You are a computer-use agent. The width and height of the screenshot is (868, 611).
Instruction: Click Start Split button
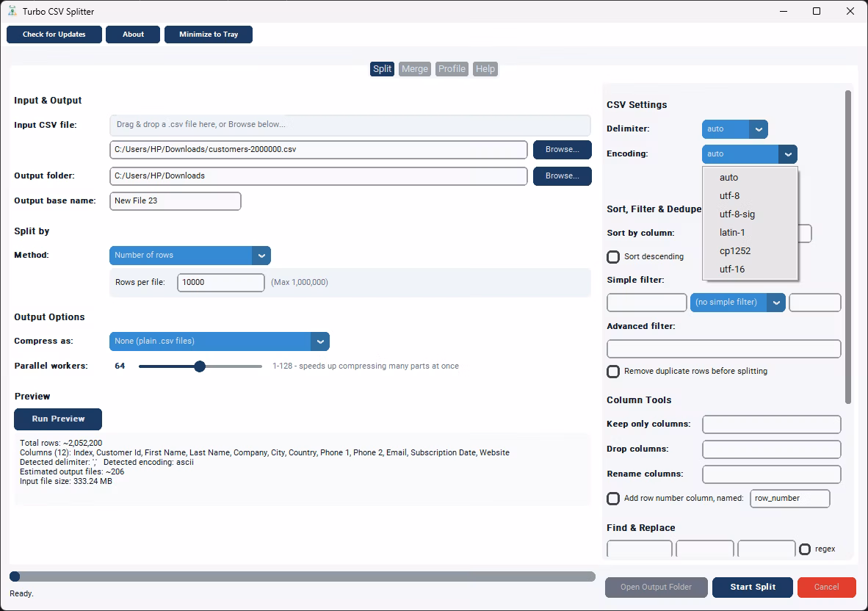click(753, 587)
